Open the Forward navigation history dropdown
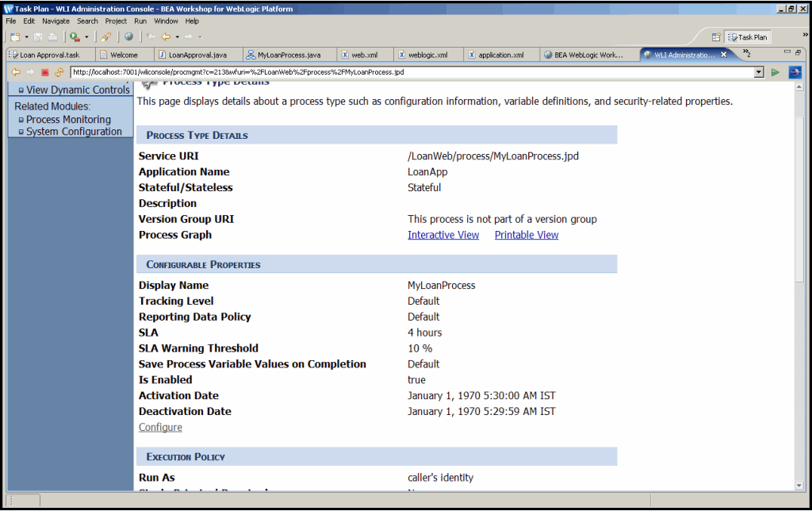This screenshot has width=812, height=511. pos(200,37)
